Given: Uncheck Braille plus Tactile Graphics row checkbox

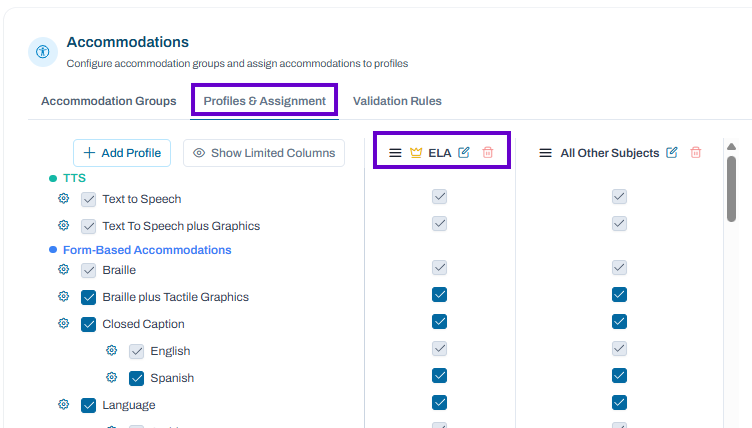Looking at the screenshot, I should (x=88, y=297).
